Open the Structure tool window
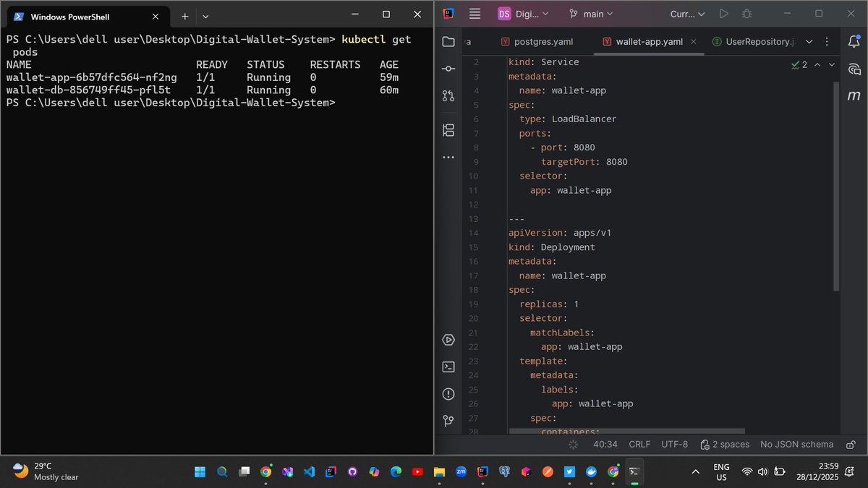 [448, 130]
